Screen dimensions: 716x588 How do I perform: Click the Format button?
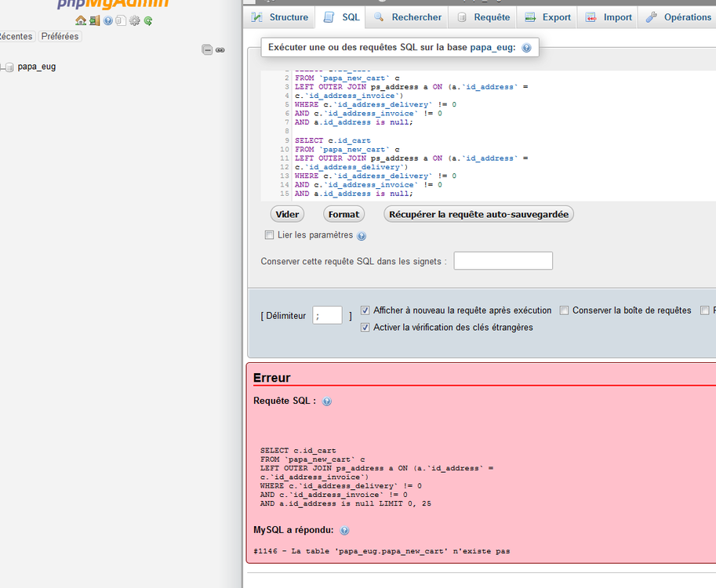(x=343, y=214)
